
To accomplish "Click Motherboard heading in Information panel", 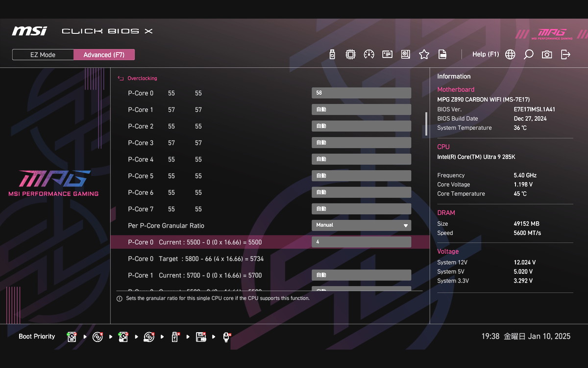I will (456, 89).
